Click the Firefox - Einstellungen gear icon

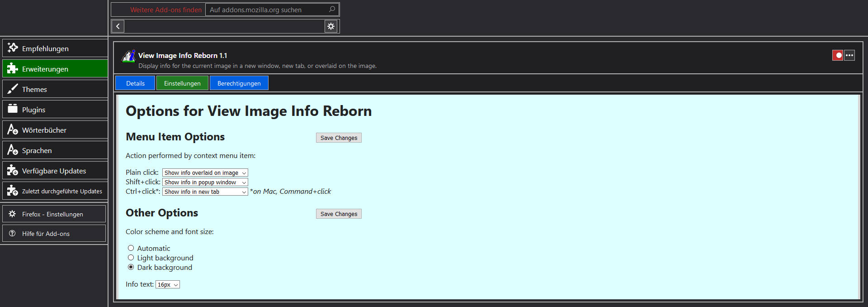12,214
